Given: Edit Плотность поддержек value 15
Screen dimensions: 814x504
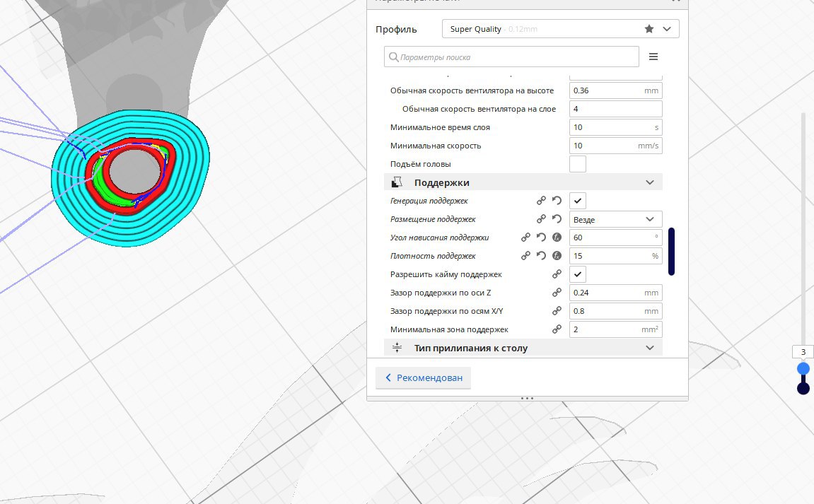Looking at the screenshot, I should (615, 256).
